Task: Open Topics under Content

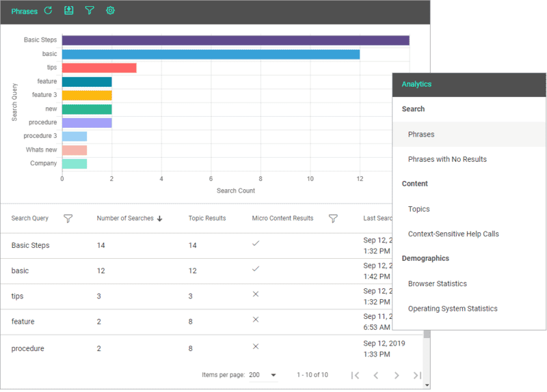Action: pos(469,209)
